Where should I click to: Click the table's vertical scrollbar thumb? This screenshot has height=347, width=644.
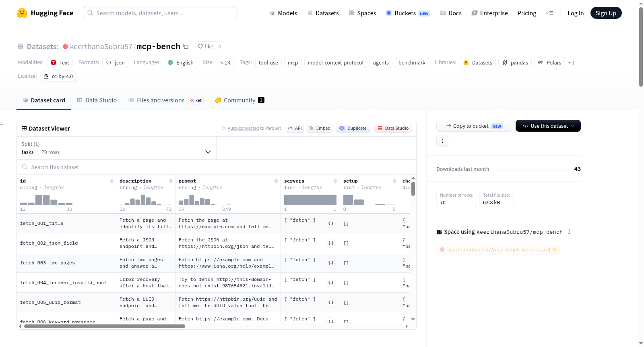pos(413,189)
